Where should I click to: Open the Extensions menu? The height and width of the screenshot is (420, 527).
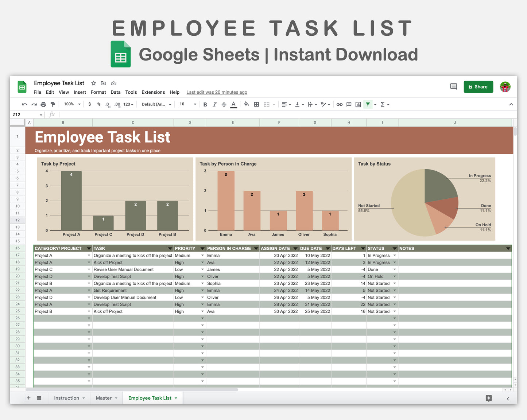pos(153,92)
